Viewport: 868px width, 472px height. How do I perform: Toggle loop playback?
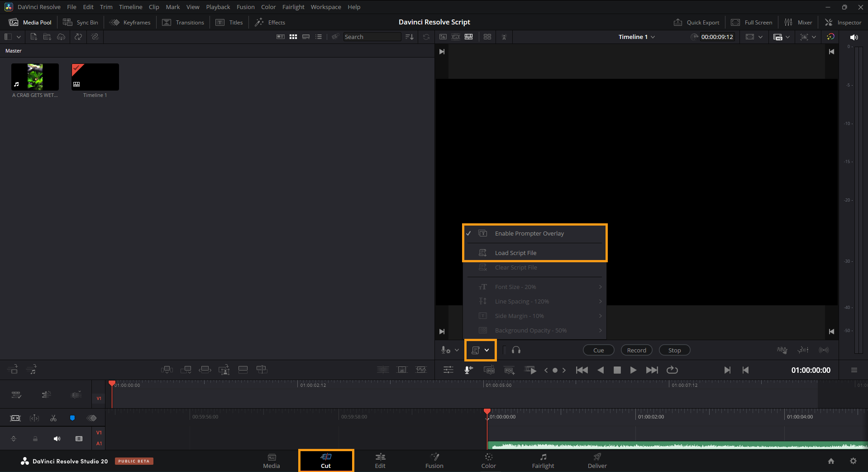(672, 370)
